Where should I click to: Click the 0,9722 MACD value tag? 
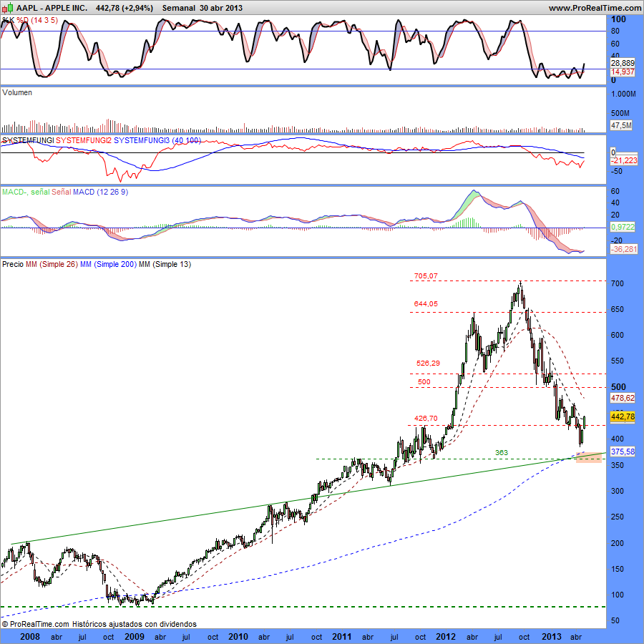623,227
